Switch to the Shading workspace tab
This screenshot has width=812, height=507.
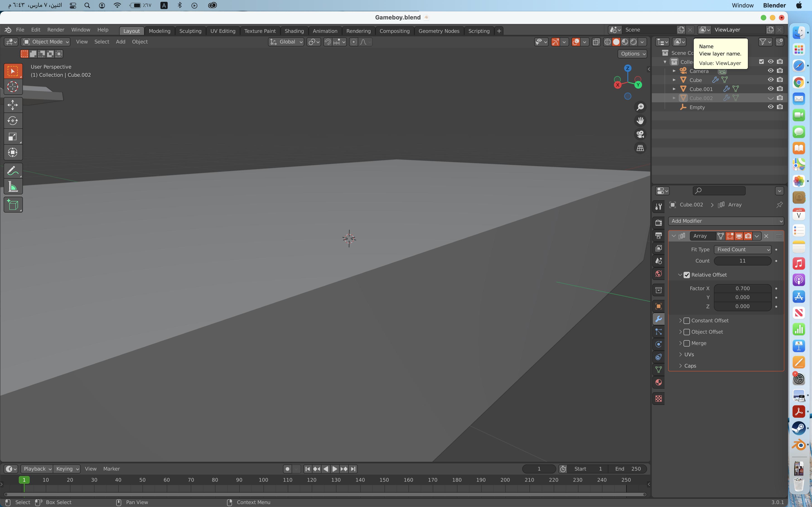(294, 31)
